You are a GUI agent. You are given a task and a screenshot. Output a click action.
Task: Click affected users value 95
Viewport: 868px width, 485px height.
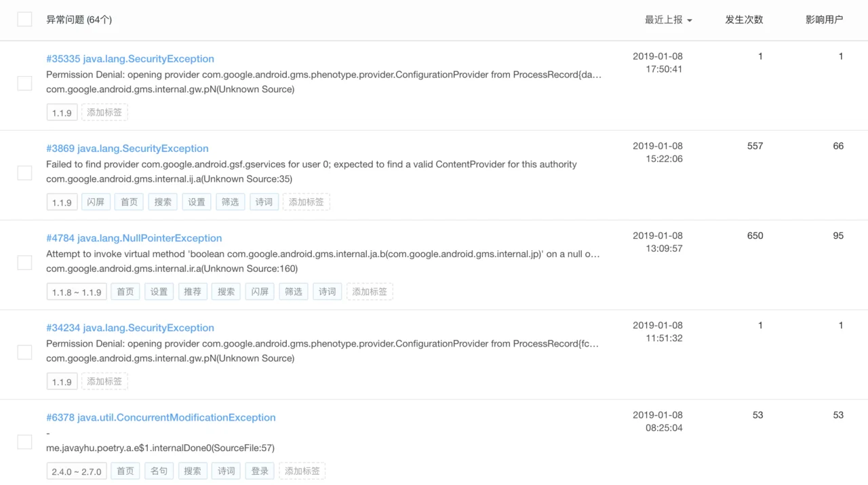838,235
